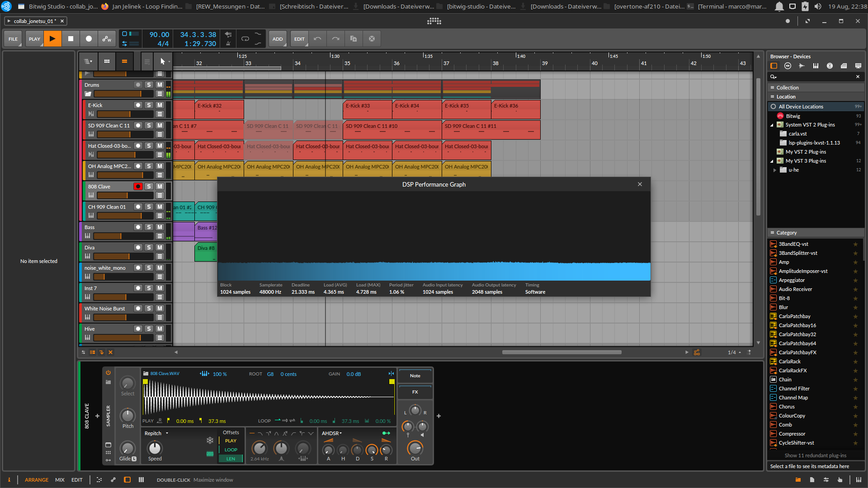Collapse My VST 3 Plug-ins tree
Screen dimensions: 868x488
(772, 161)
